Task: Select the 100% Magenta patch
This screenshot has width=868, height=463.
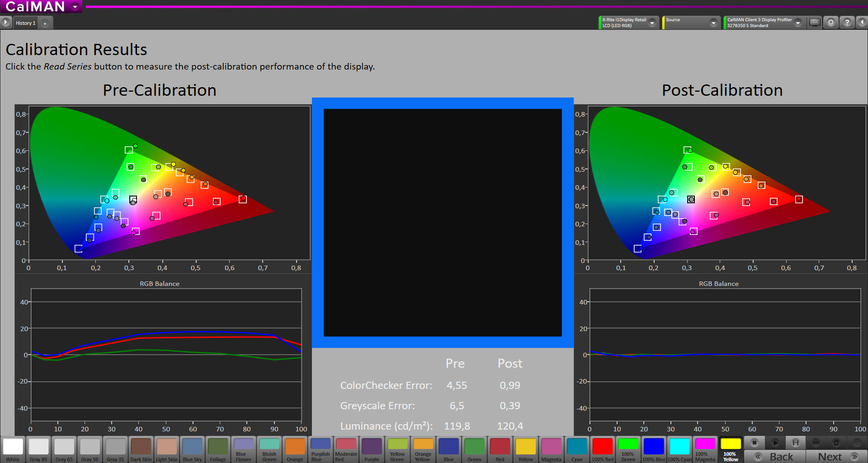Action: click(705, 449)
